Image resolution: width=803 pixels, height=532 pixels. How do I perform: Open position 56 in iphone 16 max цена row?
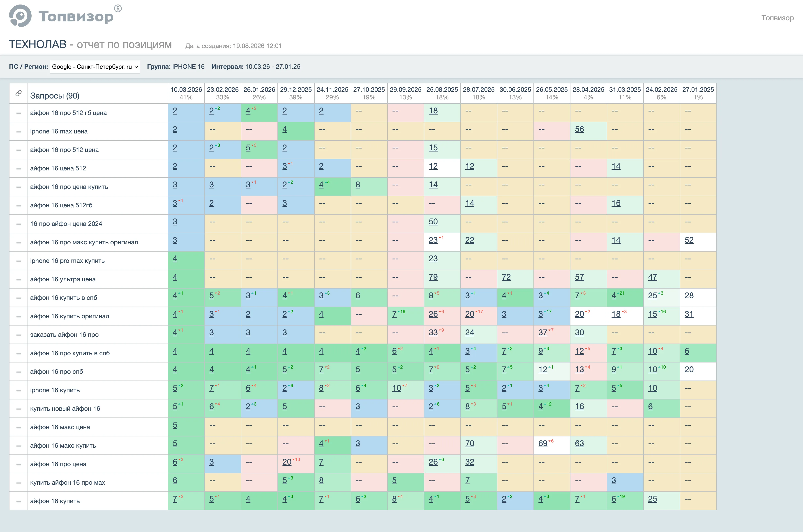click(579, 129)
